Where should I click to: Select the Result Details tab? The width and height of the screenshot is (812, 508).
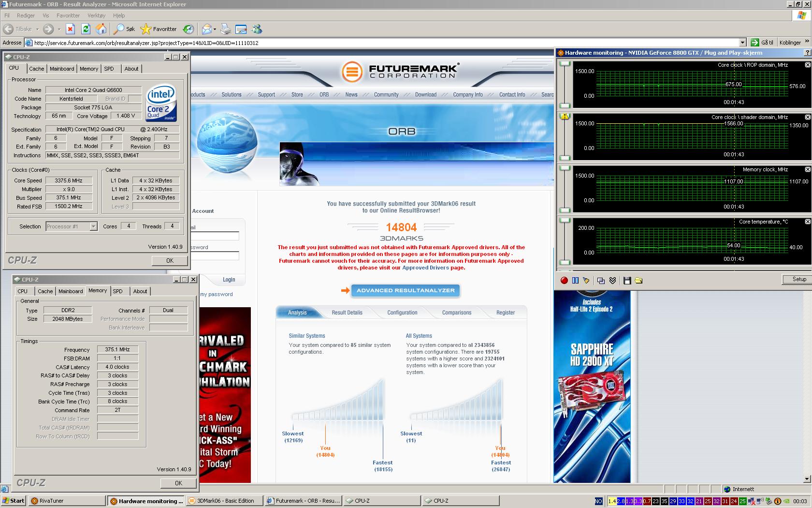pos(347,313)
